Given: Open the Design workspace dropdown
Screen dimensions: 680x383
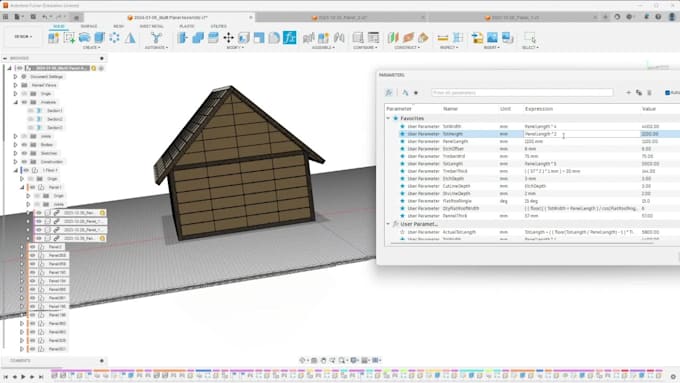Looking at the screenshot, I should tap(23, 36).
